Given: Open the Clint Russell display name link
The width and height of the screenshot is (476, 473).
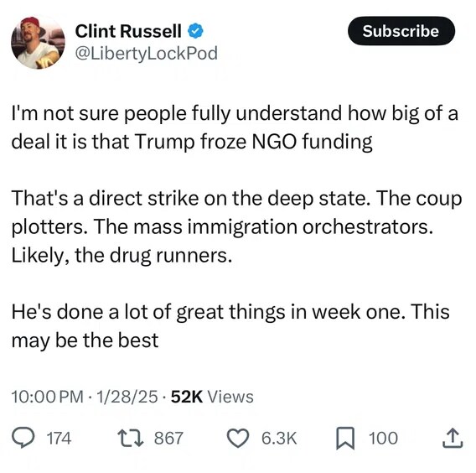Looking at the screenshot, I should click(x=128, y=31).
